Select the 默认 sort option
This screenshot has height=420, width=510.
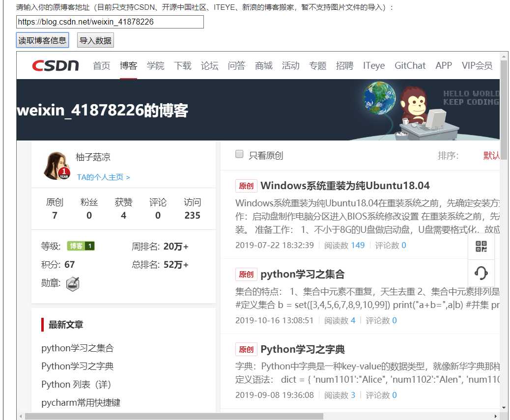491,156
